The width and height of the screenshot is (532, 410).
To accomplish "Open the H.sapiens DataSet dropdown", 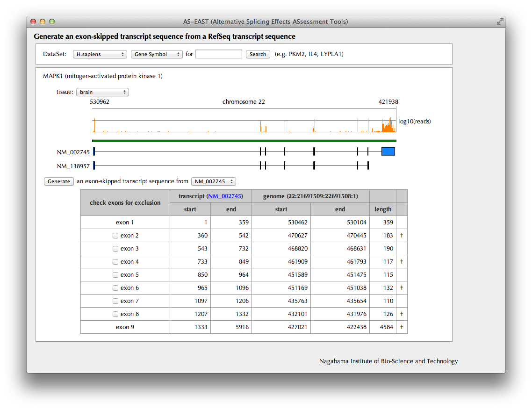I will pyautogui.click(x=100, y=54).
